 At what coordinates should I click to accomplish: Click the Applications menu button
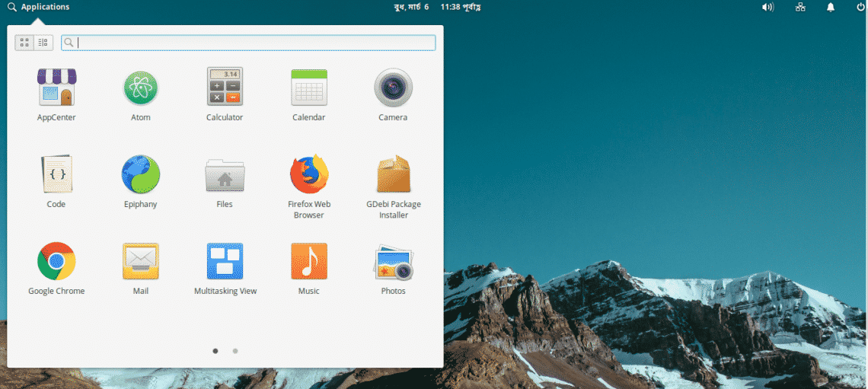pyautogui.click(x=39, y=7)
